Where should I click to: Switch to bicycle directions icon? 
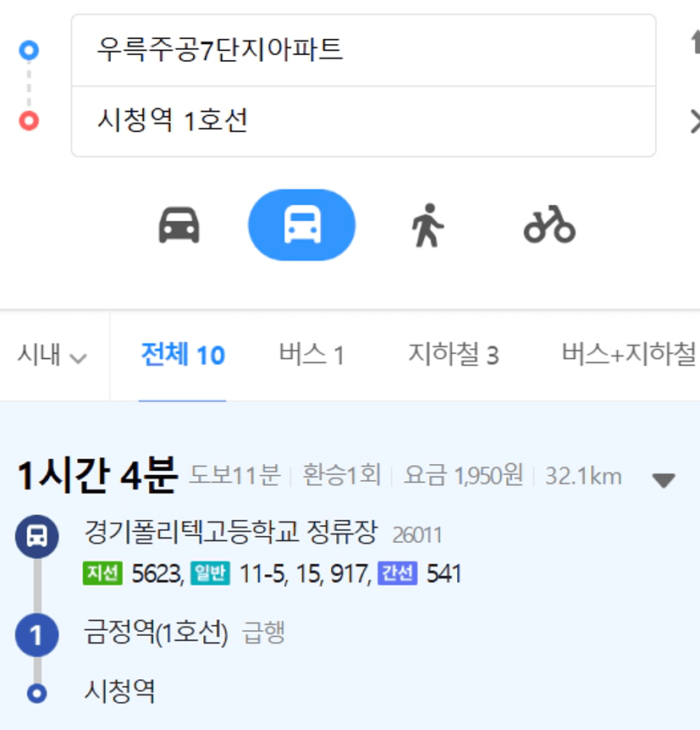click(x=549, y=225)
